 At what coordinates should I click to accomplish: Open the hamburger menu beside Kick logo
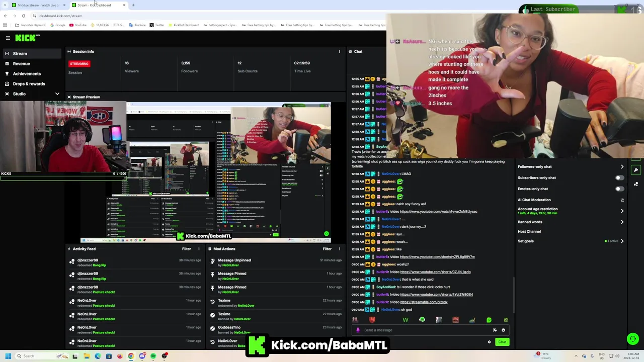8,38
